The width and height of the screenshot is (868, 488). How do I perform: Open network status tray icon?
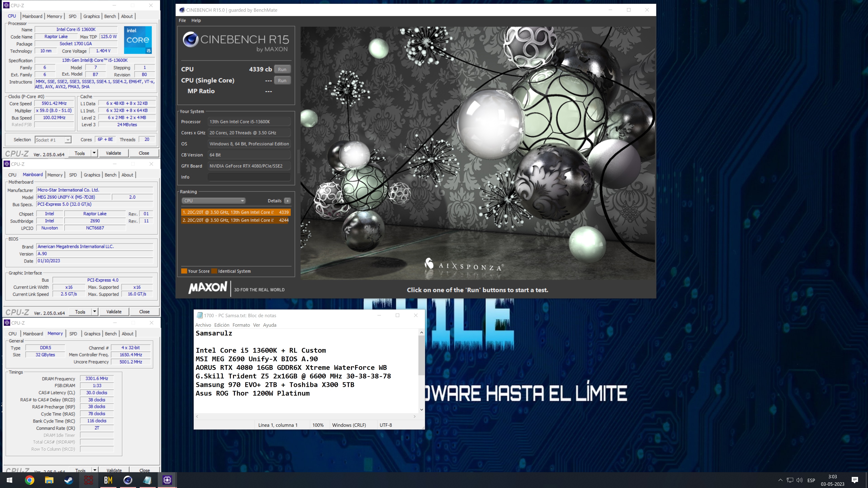[790, 480]
